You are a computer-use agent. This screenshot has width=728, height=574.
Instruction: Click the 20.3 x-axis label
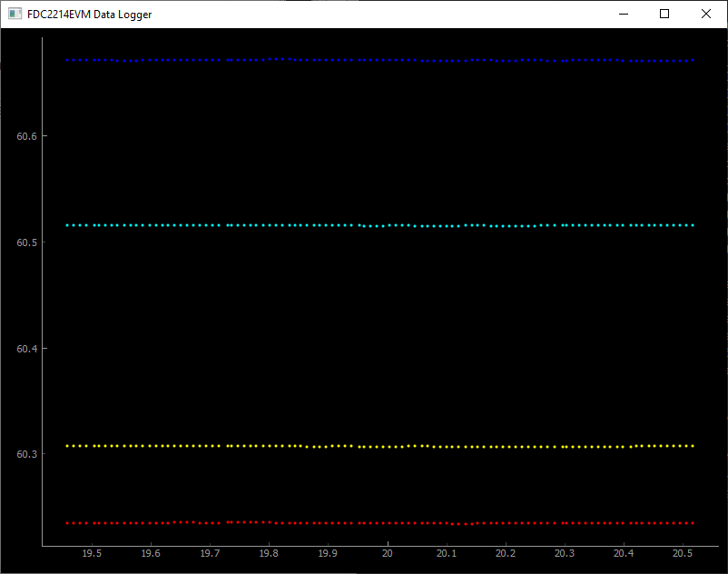tap(565, 553)
